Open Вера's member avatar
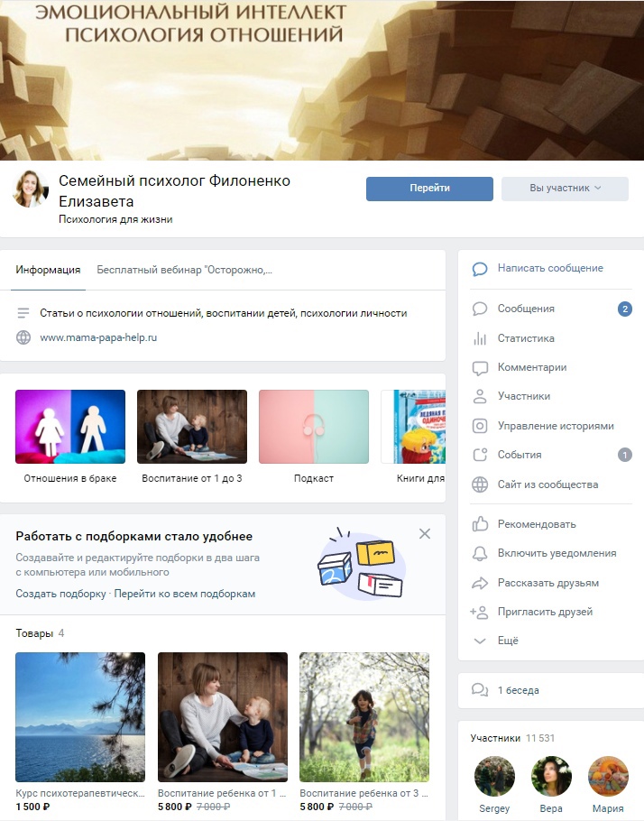 pos(551,777)
